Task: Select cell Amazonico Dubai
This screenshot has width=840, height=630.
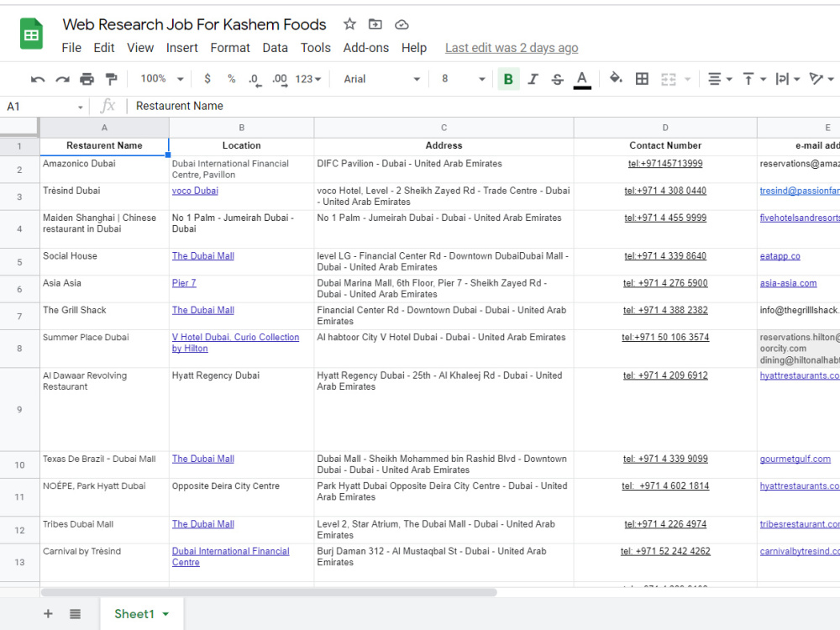Action: tap(104, 170)
